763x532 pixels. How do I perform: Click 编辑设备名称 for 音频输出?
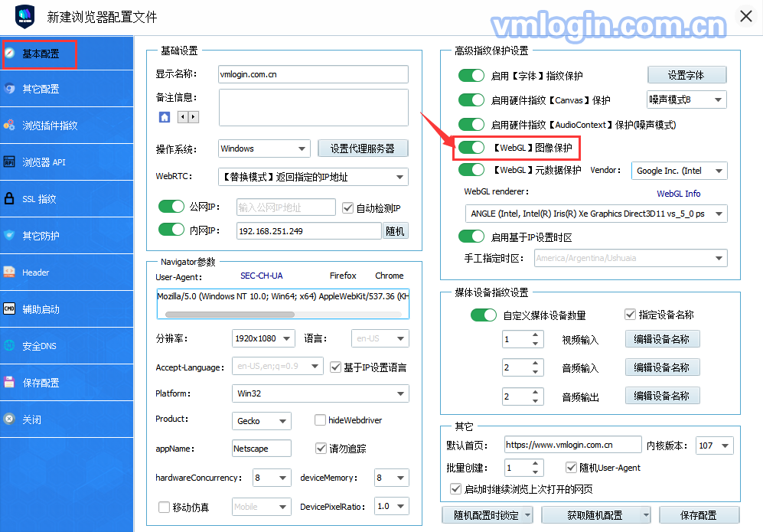[x=662, y=396]
